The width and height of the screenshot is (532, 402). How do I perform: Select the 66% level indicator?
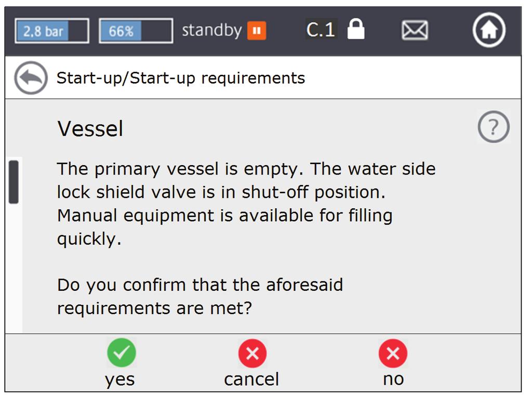click(x=136, y=31)
